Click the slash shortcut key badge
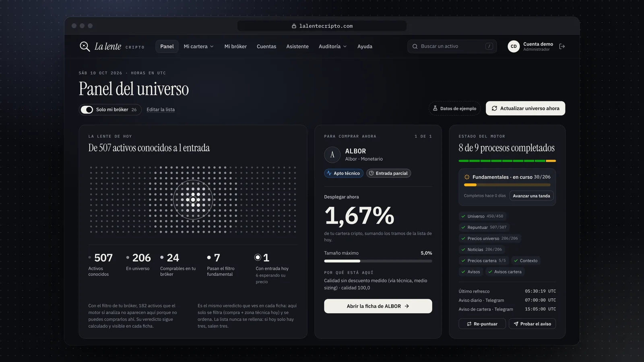This screenshot has width=644, height=362. pyautogui.click(x=489, y=47)
